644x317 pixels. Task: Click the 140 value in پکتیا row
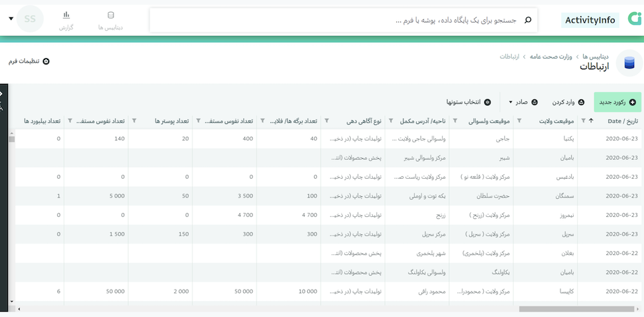[96, 139]
